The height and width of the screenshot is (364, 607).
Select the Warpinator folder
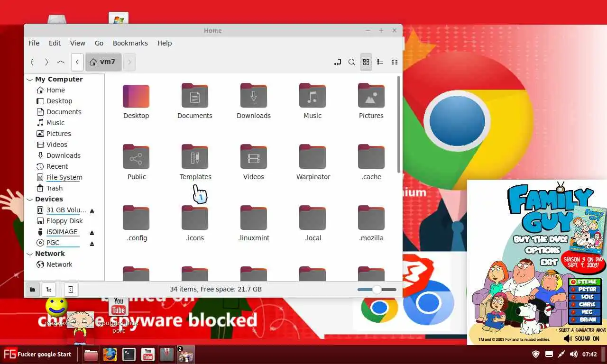(x=313, y=157)
